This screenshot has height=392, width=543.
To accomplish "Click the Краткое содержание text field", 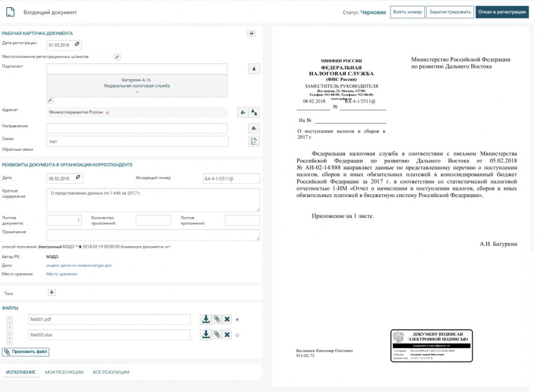I will [x=153, y=200].
